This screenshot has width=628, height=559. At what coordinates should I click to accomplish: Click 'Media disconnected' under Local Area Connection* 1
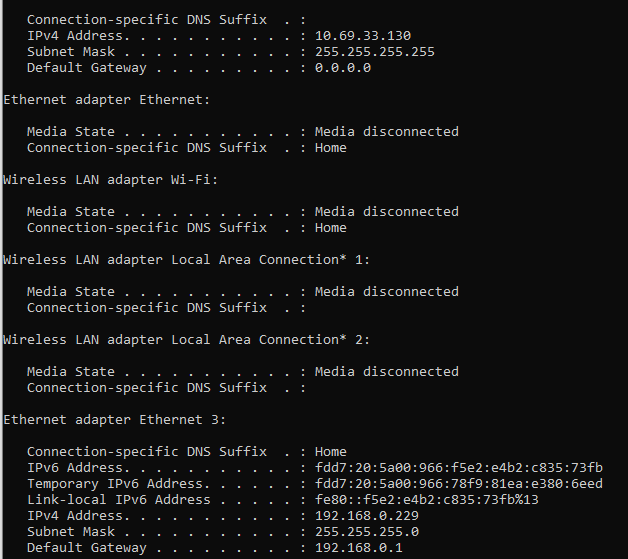(x=386, y=292)
